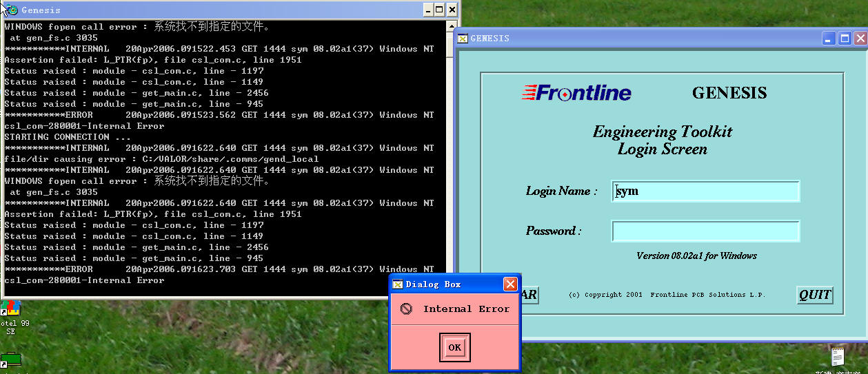
Task: Click OK in the Internal Error dialog
Action: 454,347
